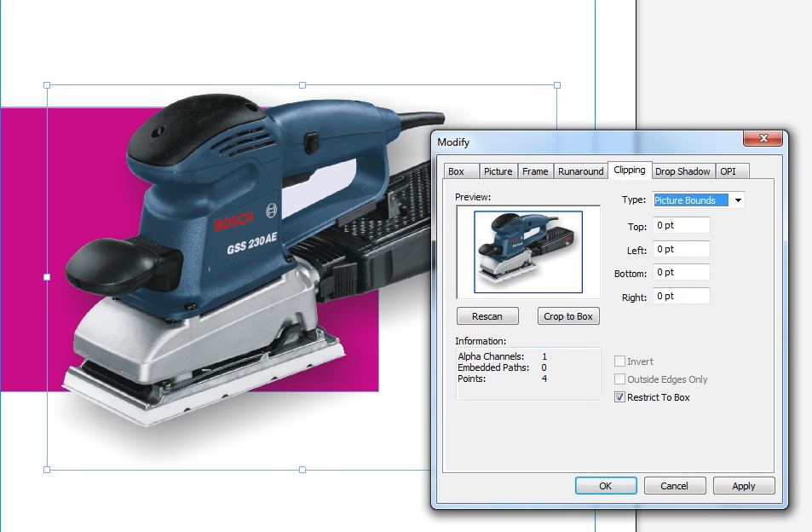The width and height of the screenshot is (812, 532).
Task: Go to the Runaround tab
Action: coord(580,171)
